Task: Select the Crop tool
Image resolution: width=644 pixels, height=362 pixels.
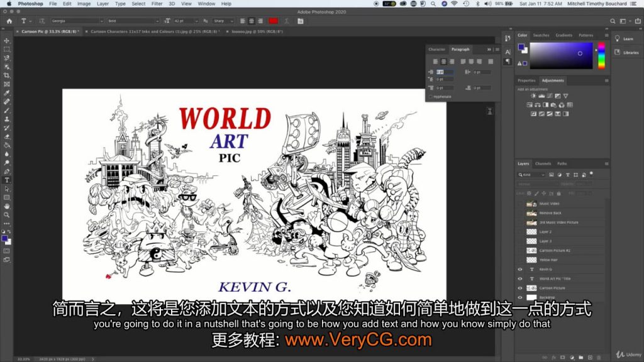Action: point(6,75)
